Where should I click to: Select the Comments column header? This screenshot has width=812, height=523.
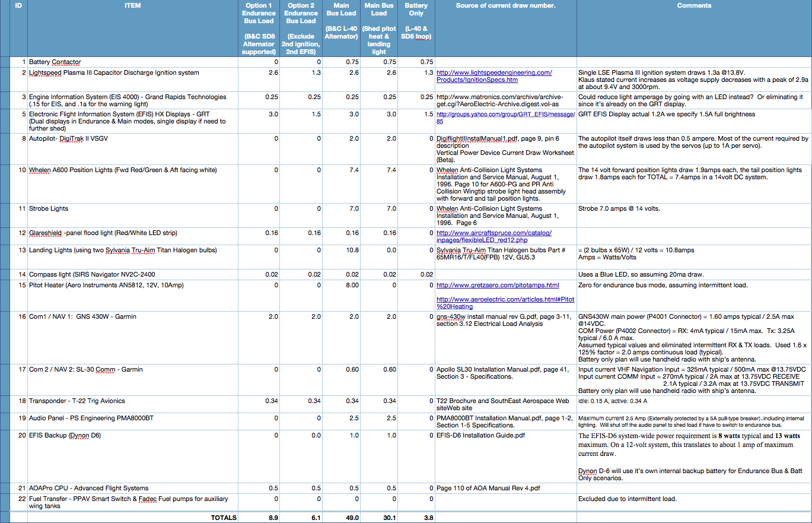pyautogui.click(x=694, y=5)
